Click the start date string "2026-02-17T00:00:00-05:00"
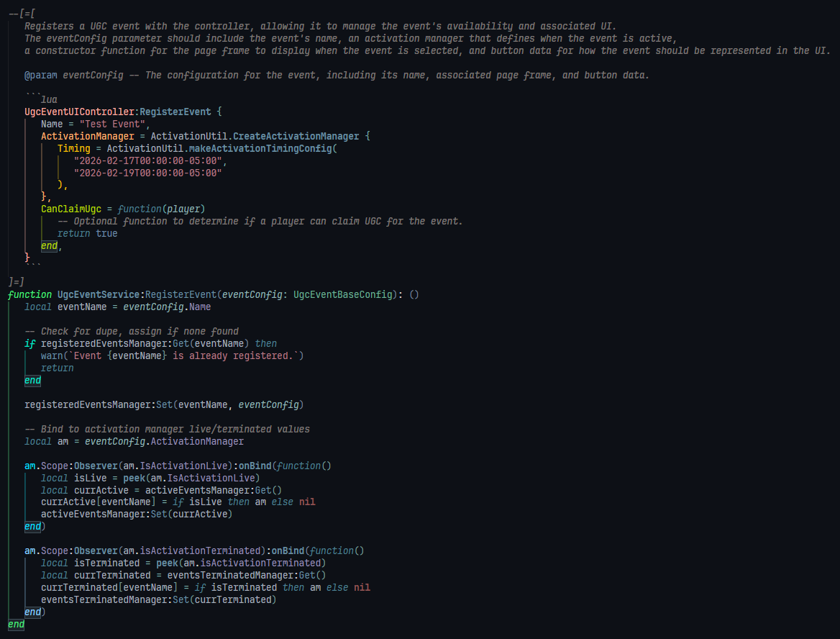The height and width of the screenshot is (639, 840). point(148,160)
